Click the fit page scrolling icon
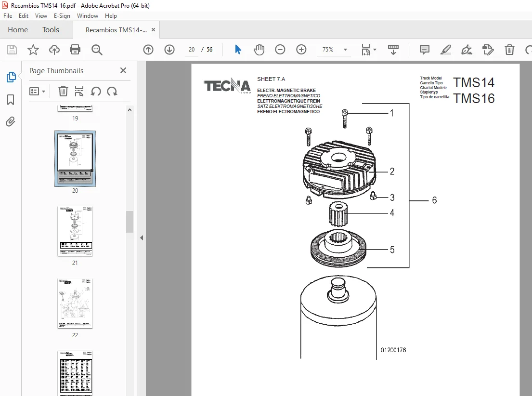 tap(366, 50)
